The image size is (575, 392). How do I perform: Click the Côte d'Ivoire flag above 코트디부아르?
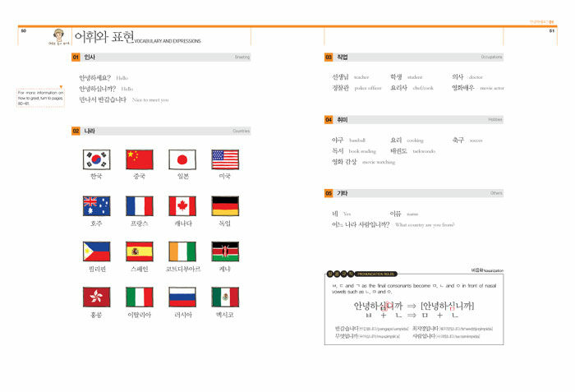tap(182, 251)
